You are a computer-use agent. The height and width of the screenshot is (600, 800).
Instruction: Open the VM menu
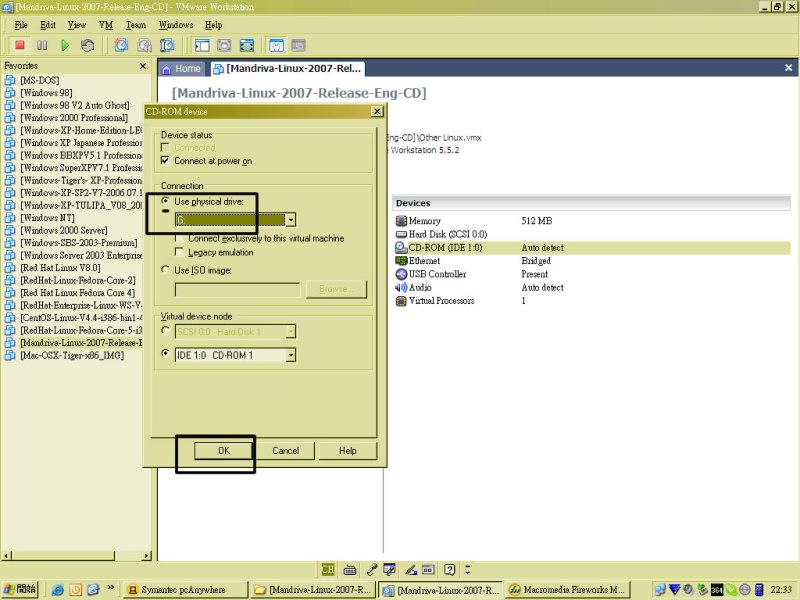pyautogui.click(x=106, y=25)
